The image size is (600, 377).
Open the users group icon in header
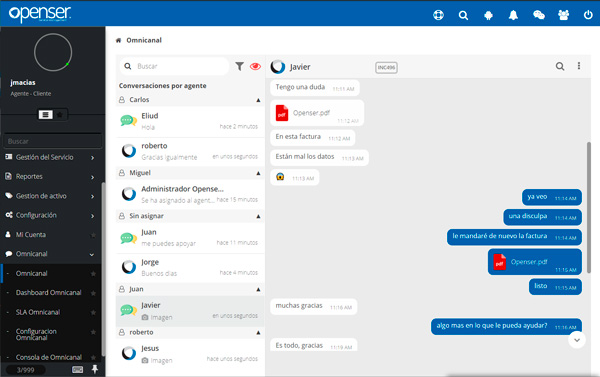[563, 15]
